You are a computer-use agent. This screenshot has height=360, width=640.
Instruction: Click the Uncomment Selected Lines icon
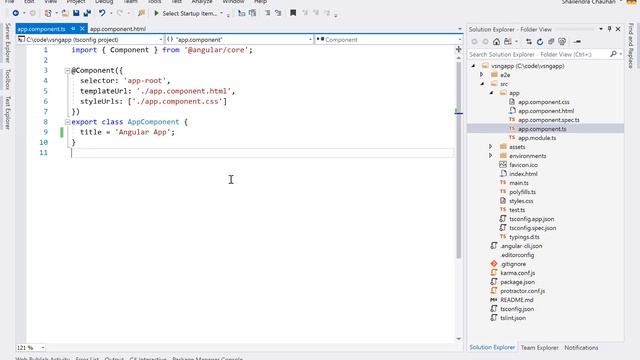(x=278, y=13)
